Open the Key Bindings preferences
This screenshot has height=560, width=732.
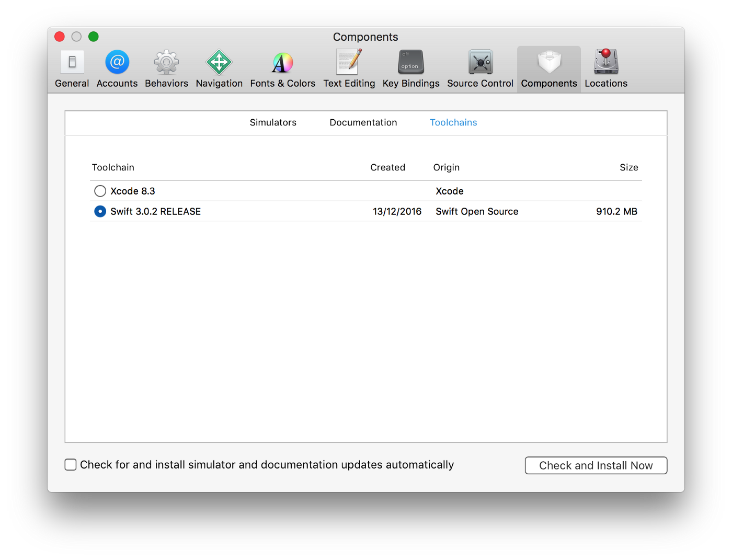click(x=411, y=69)
